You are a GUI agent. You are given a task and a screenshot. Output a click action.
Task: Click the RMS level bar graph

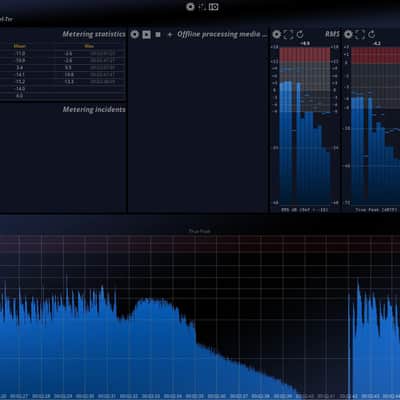click(305, 126)
